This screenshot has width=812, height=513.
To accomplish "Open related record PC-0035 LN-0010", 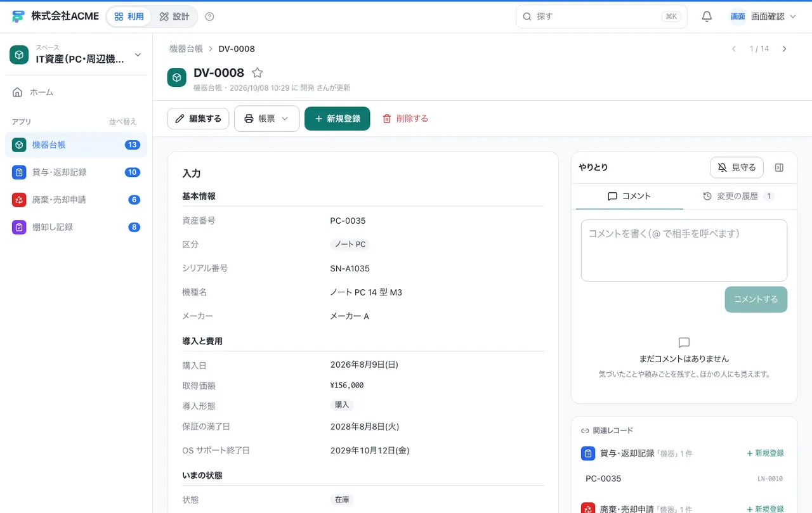I will coord(684,479).
